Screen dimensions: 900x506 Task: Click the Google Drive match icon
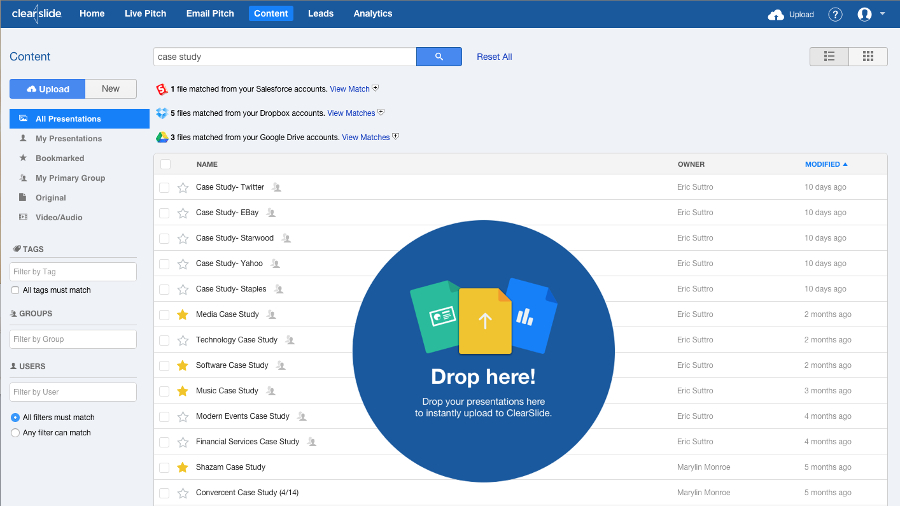point(162,138)
